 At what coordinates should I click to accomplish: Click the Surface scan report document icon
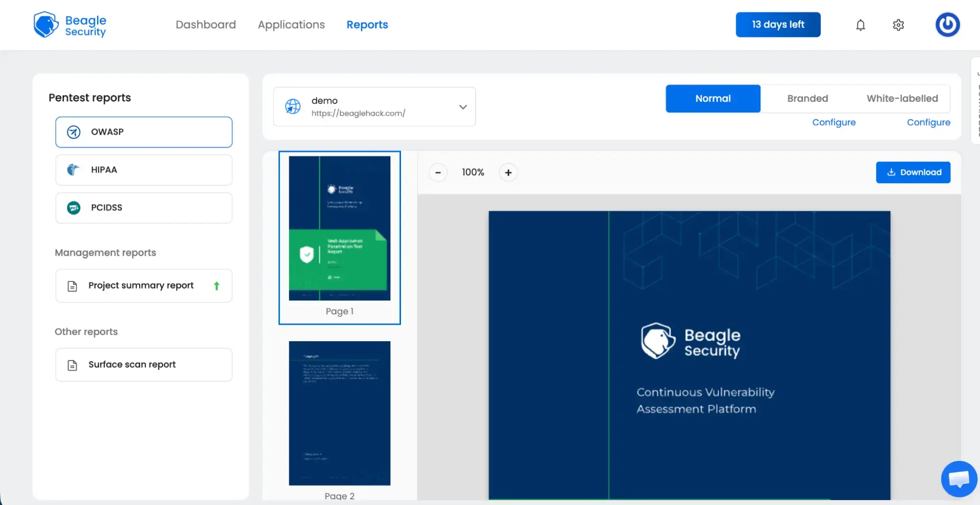tap(72, 365)
